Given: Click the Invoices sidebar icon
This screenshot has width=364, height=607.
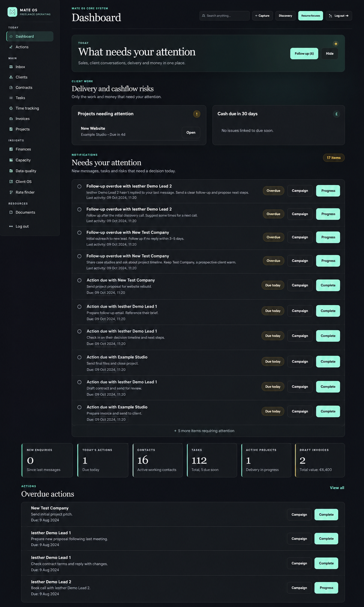Looking at the screenshot, I should pos(11,118).
